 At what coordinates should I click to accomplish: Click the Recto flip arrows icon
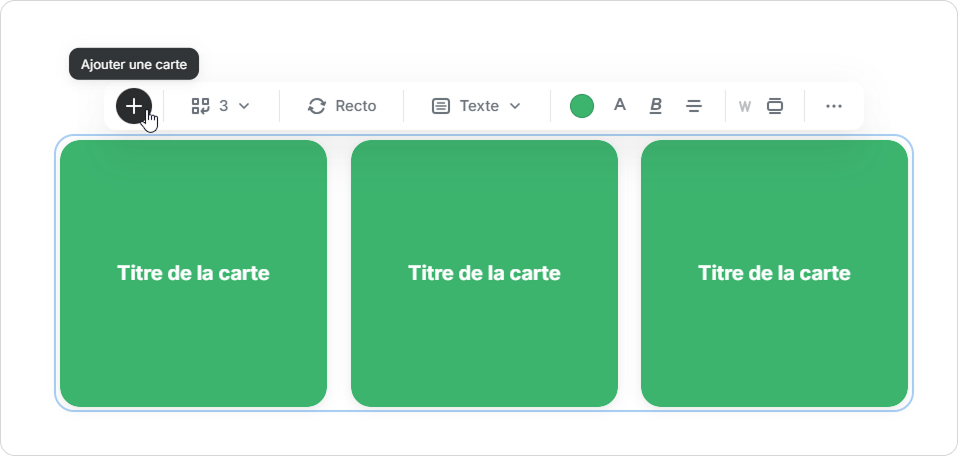click(x=317, y=106)
